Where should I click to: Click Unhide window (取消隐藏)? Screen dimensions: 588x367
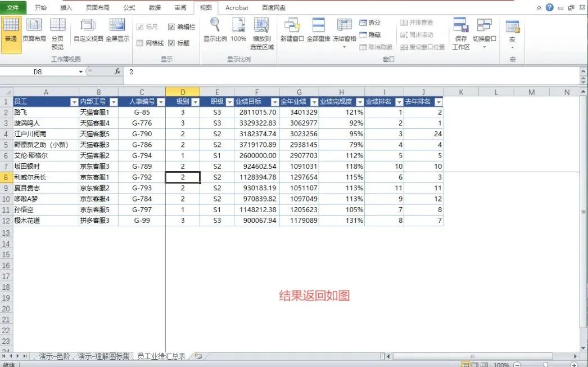pos(376,47)
